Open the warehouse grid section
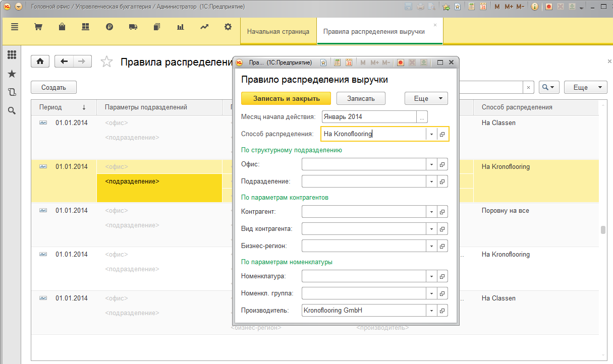613x364 pixels. (x=85, y=27)
